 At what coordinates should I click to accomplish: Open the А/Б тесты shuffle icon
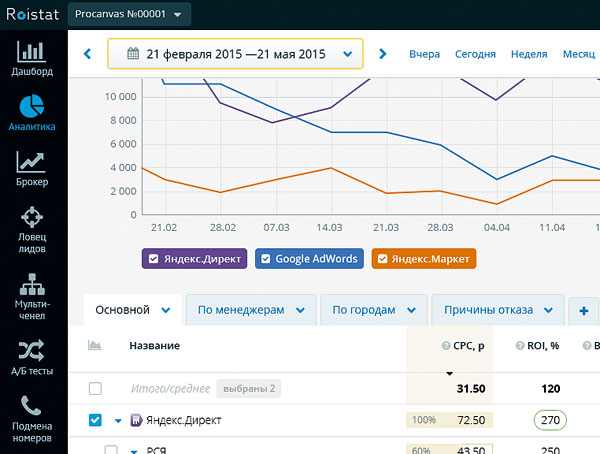[x=31, y=350]
